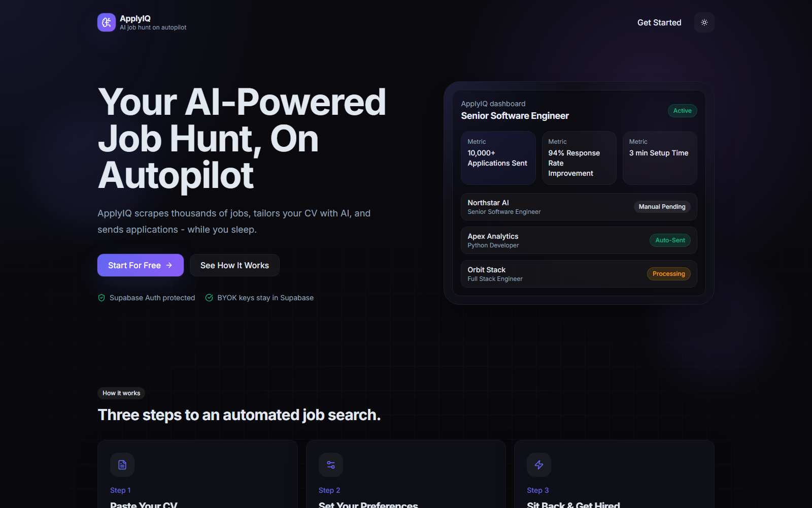The width and height of the screenshot is (812, 508).
Task: Click the Manual Pending badge for Northstar AI
Action: (x=662, y=207)
